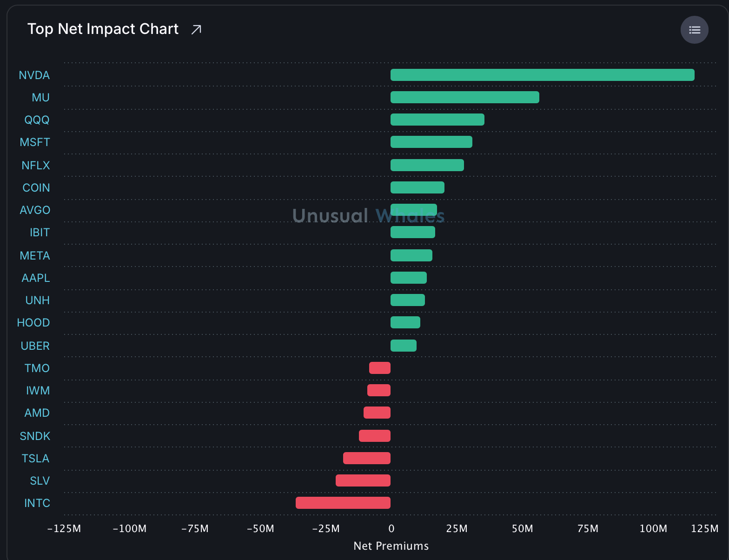Open the chart list menu icon
729x560 pixels.
pos(695,30)
